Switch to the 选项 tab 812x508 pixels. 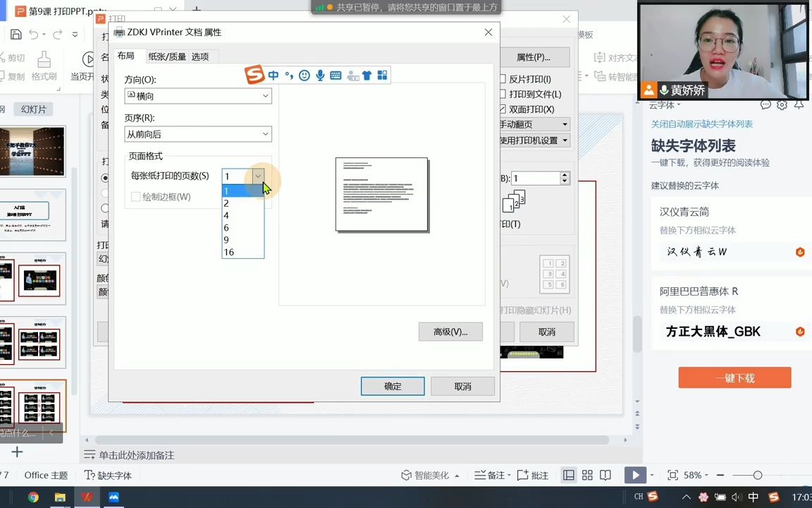click(200, 56)
